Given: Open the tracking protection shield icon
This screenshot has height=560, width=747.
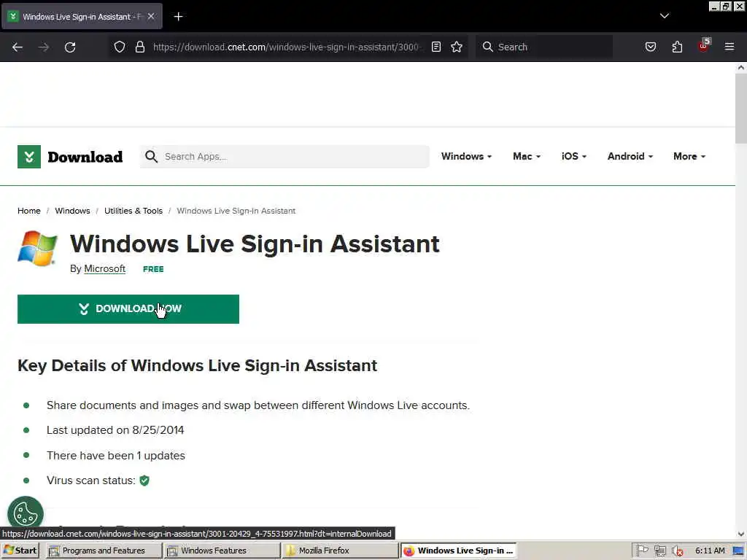Looking at the screenshot, I should click(x=120, y=47).
